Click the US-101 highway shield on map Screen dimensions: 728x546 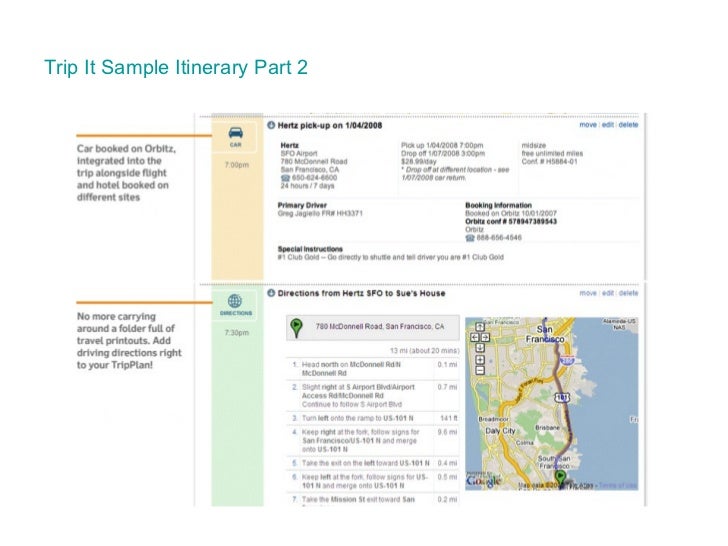(562, 397)
